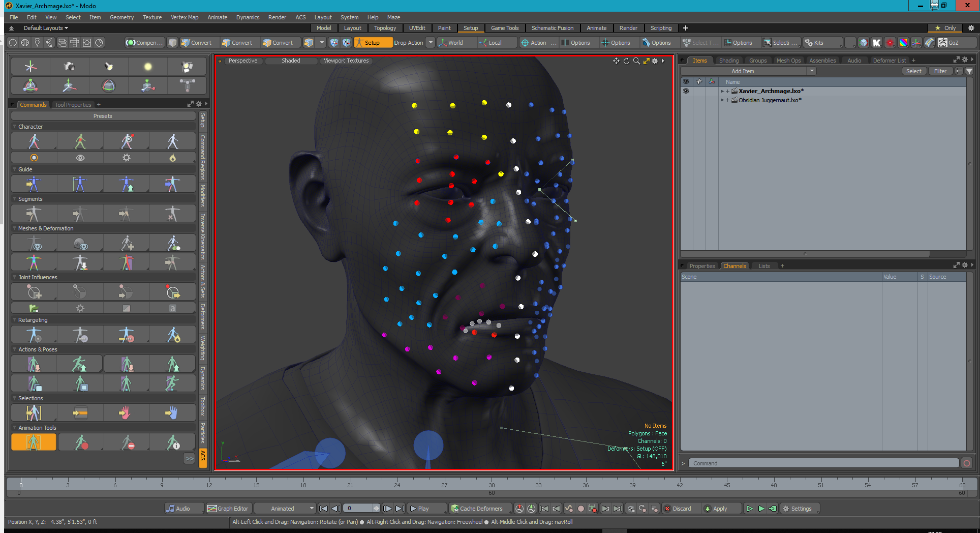Image resolution: width=980 pixels, height=533 pixels.
Task: Open the Drop Action dropdown arrow
Action: 431,43
